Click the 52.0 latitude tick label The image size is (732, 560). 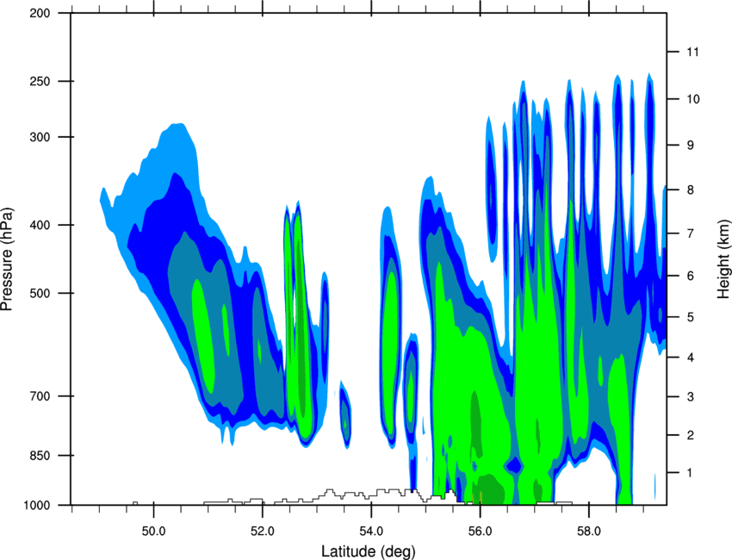(263, 532)
